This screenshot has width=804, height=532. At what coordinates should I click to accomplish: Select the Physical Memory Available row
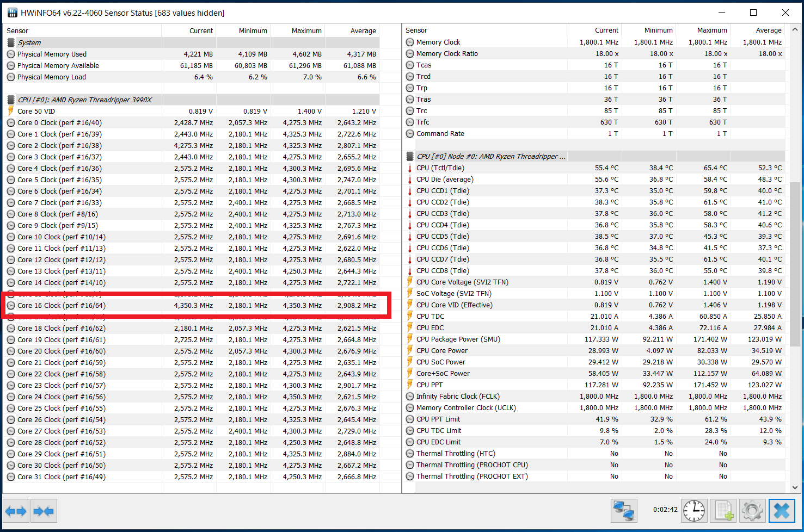191,65
